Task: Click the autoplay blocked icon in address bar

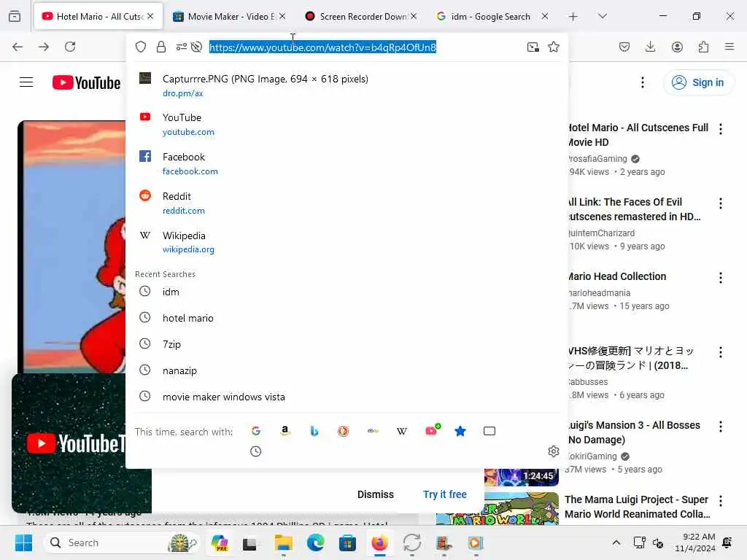Action: 196,47
